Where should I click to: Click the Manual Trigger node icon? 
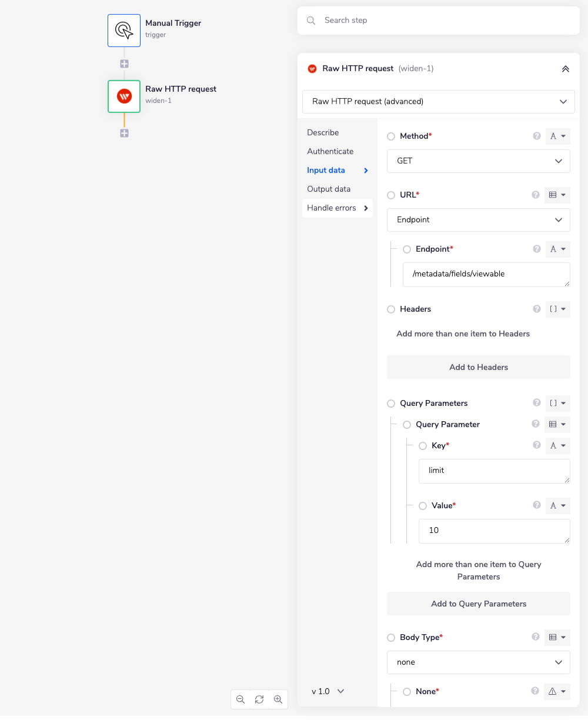[x=124, y=31]
